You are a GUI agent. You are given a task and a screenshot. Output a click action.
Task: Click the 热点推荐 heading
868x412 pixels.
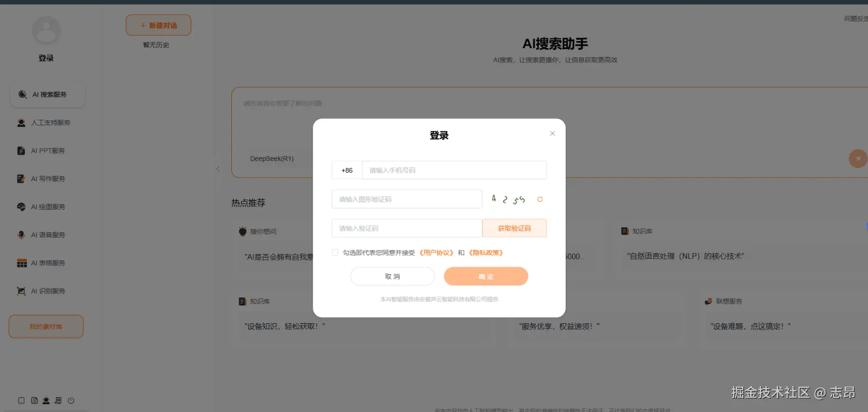tap(248, 203)
